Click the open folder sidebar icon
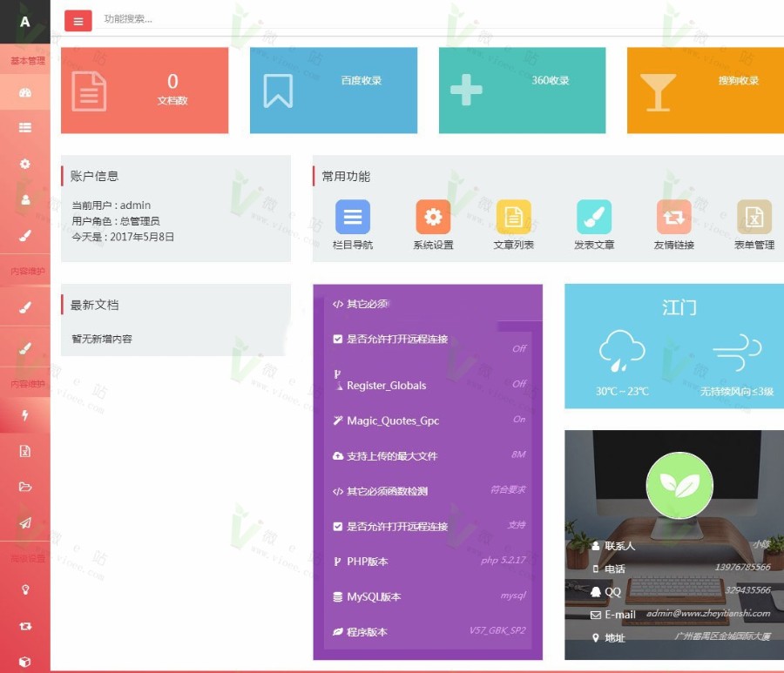This screenshot has width=784, height=673. pyautogui.click(x=25, y=487)
